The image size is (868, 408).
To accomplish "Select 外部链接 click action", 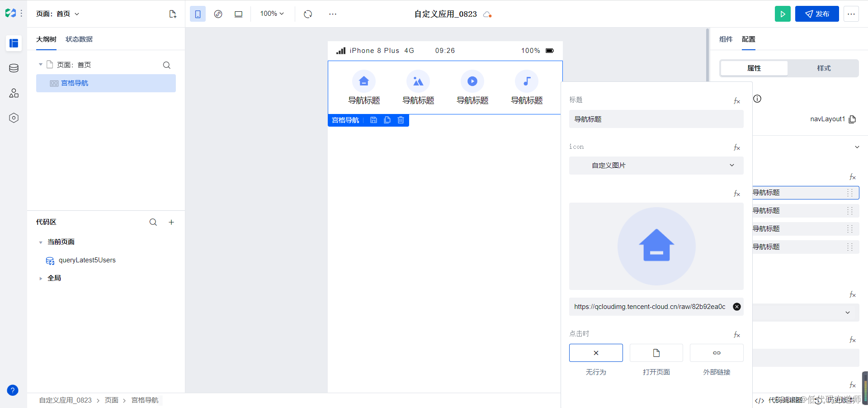I will [x=717, y=353].
